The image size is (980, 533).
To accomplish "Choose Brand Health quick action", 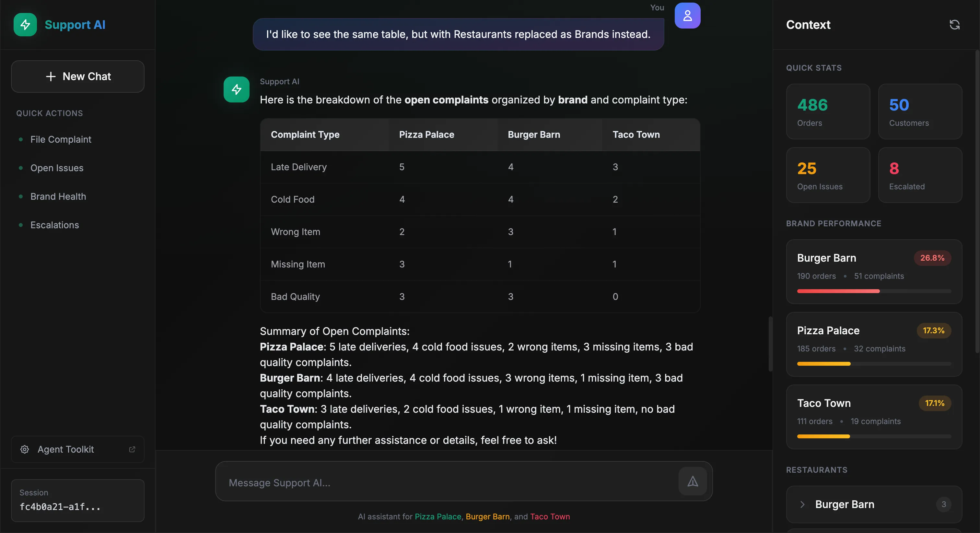I will [58, 196].
